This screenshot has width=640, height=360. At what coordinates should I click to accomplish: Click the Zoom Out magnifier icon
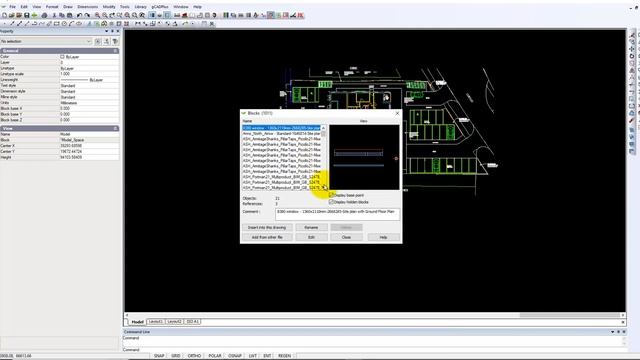click(105, 15)
